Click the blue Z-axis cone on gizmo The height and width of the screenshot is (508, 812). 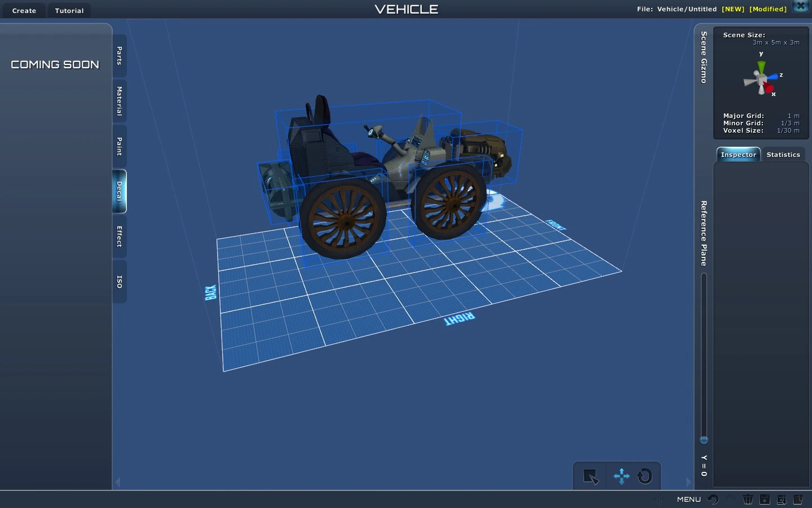pyautogui.click(x=773, y=77)
